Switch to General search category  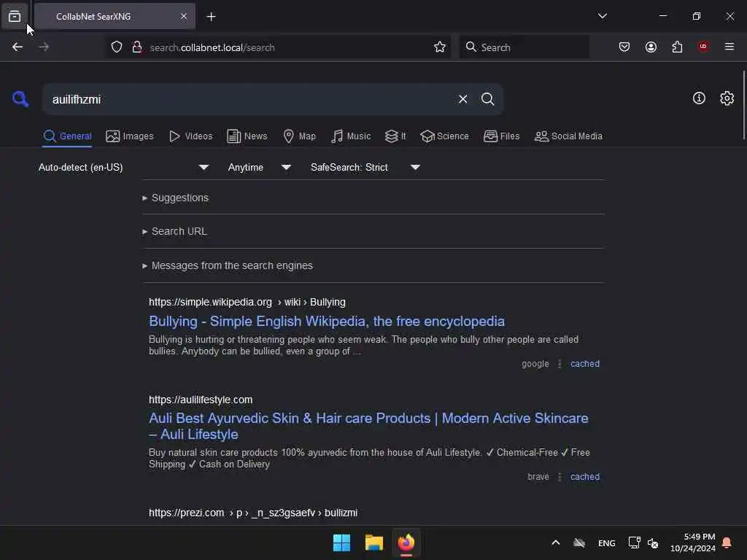tap(67, 136)
